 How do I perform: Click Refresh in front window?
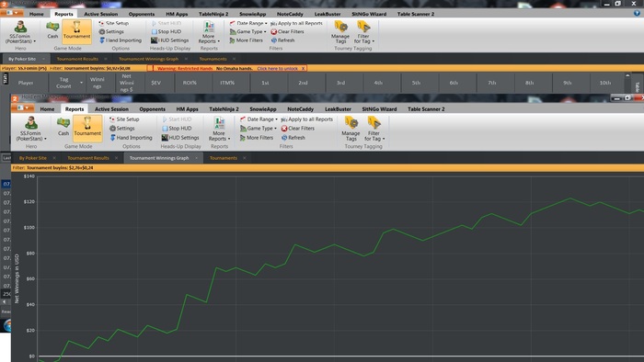click(293, 138)
